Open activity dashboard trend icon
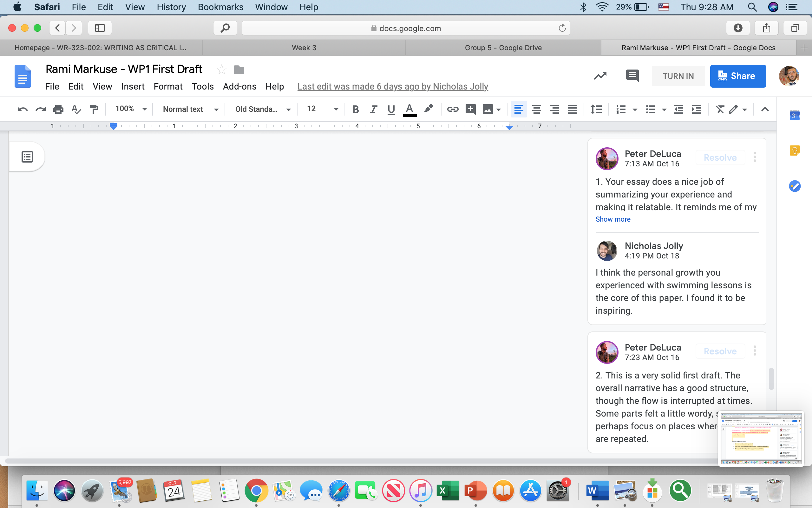 coord(600,76)
